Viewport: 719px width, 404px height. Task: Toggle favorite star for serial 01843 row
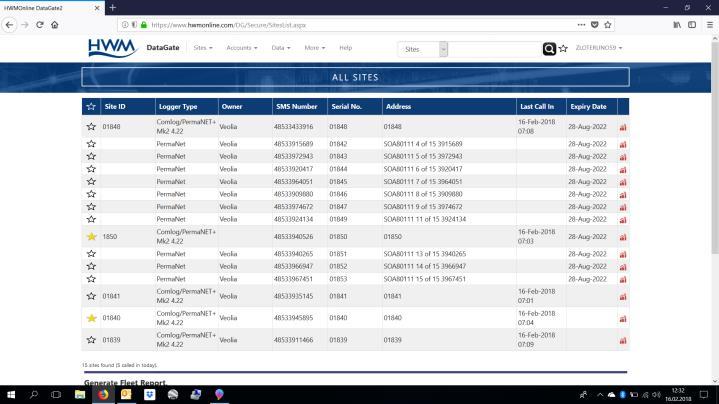pos(91,156)
